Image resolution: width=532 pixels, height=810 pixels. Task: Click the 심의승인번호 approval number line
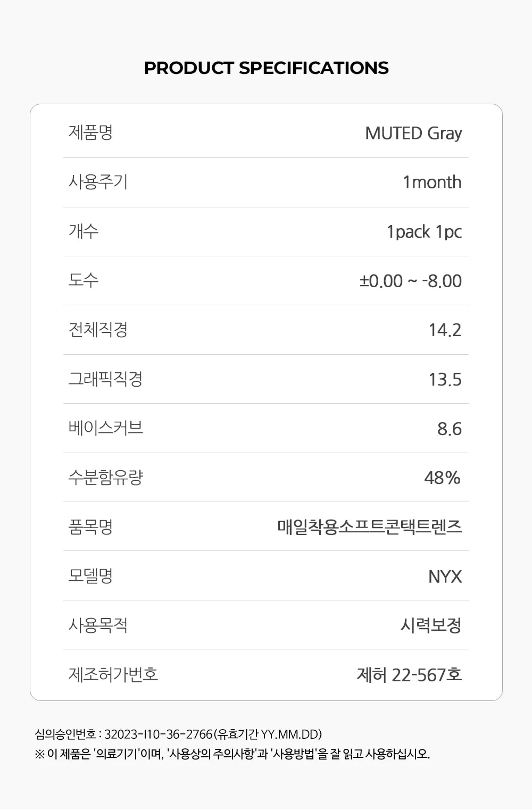(178, 734)
